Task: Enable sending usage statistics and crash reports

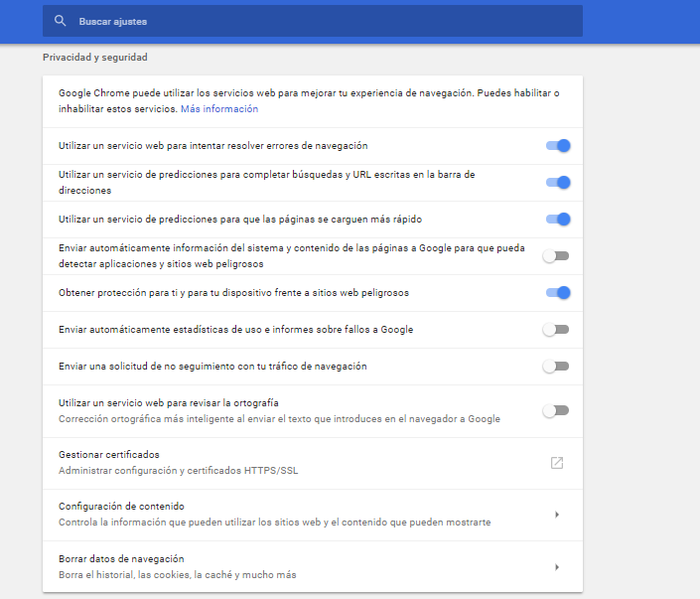Action: click(556, 330)
